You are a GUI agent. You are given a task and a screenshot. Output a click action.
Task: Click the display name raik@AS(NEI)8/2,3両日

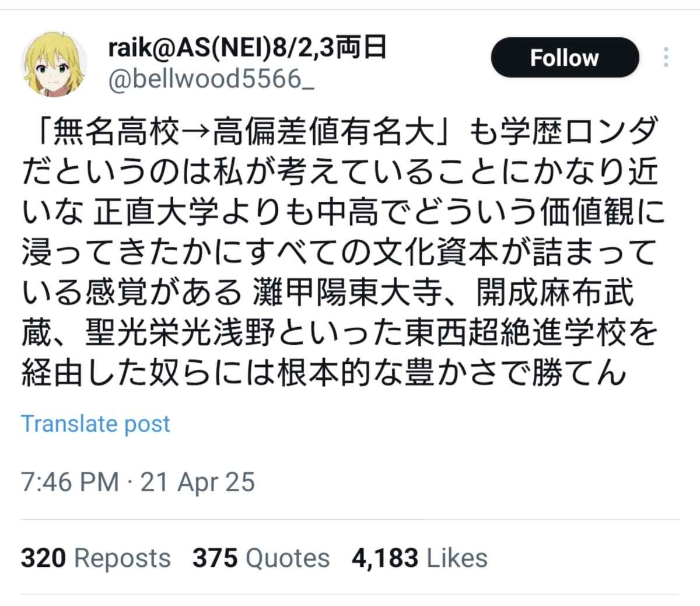click(x=247, y=48)
